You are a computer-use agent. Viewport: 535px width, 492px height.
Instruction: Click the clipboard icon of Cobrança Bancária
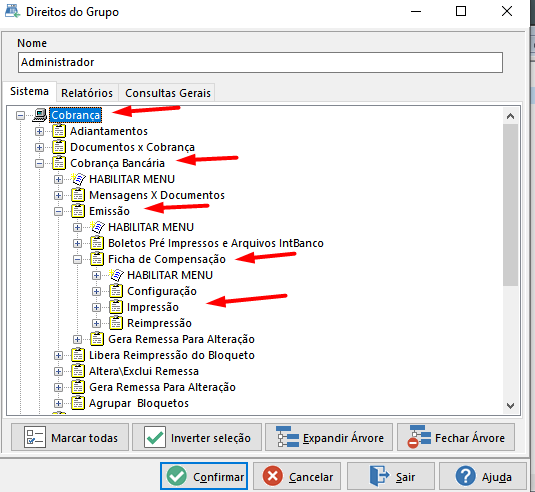click(59, 163)
